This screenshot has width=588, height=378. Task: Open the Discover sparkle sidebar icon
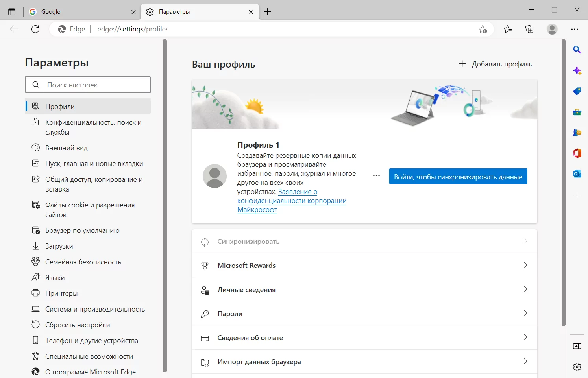577,70
